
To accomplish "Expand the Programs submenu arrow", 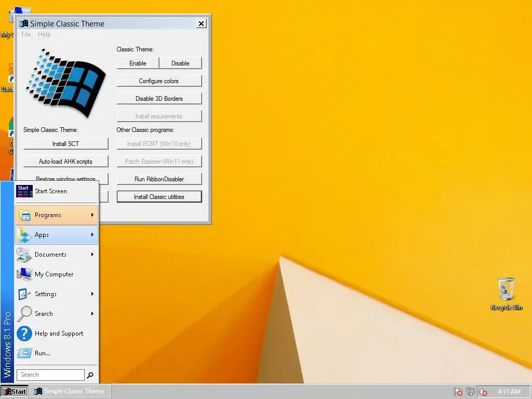I will (92, 215).
